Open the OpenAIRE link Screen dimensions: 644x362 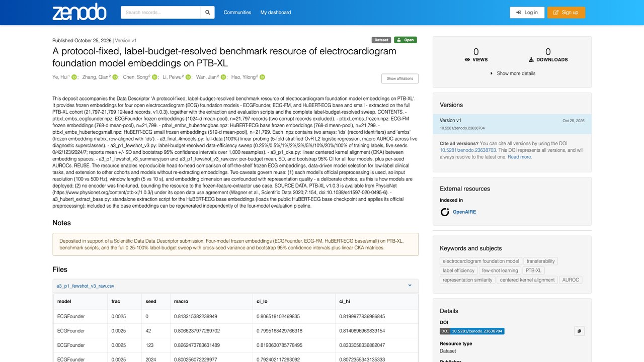[x=464, y=212]
